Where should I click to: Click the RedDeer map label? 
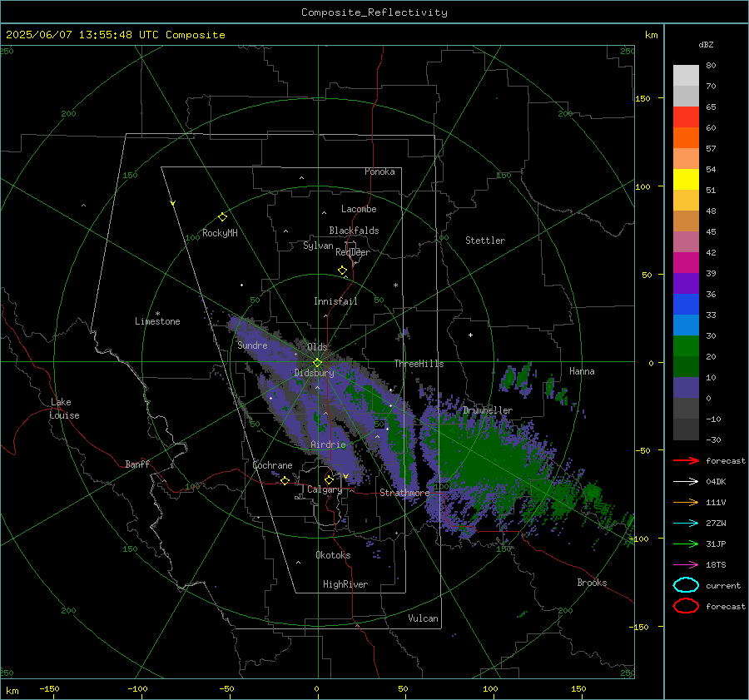click(353, 252)
